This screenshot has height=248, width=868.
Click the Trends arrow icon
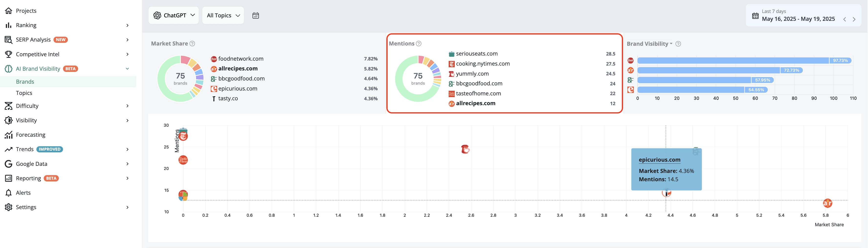tap(8, 149)
